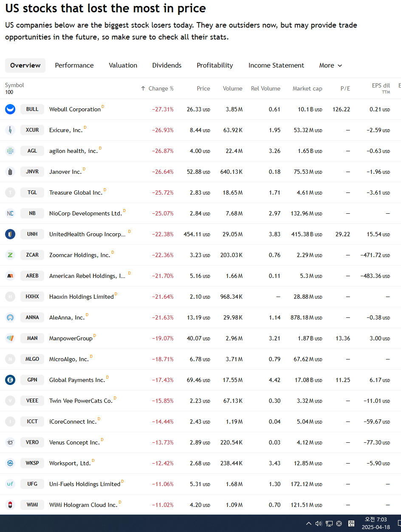The width and height of the screenshot is (401, 532).
Task: Switch to the Income Statement tab
Action: point(276,65)
